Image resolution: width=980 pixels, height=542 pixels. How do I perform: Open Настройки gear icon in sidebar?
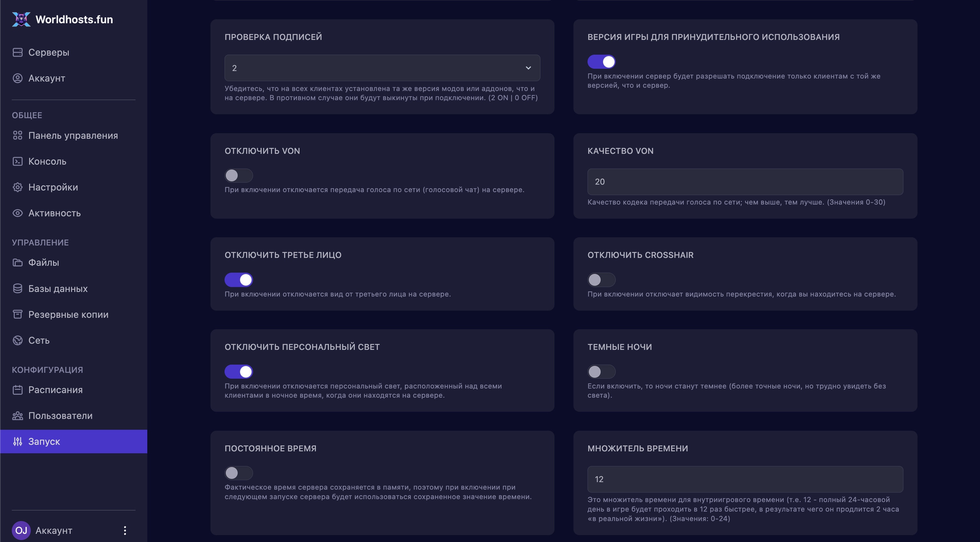pos(17,187)
